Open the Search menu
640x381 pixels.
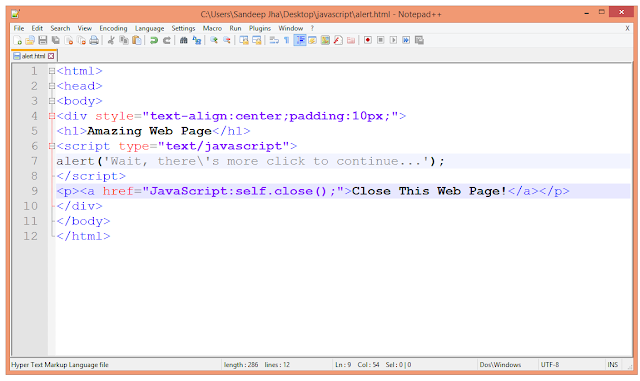(60, 28)
